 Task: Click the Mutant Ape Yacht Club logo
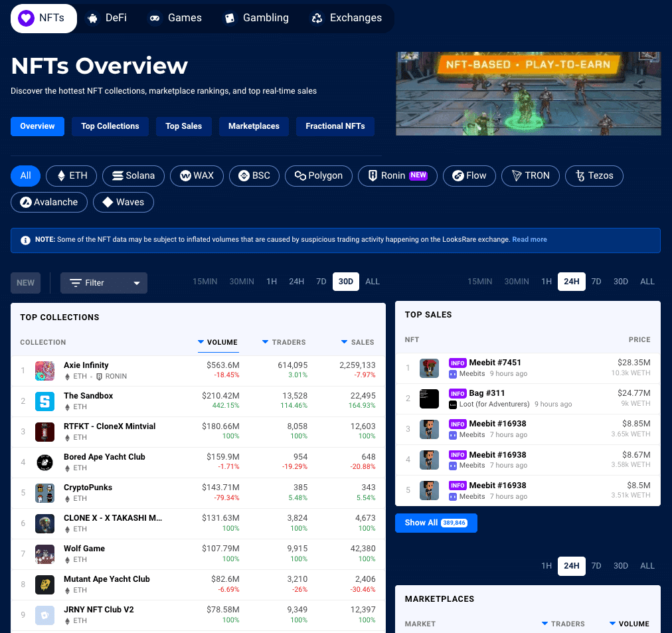click(44, 585)
